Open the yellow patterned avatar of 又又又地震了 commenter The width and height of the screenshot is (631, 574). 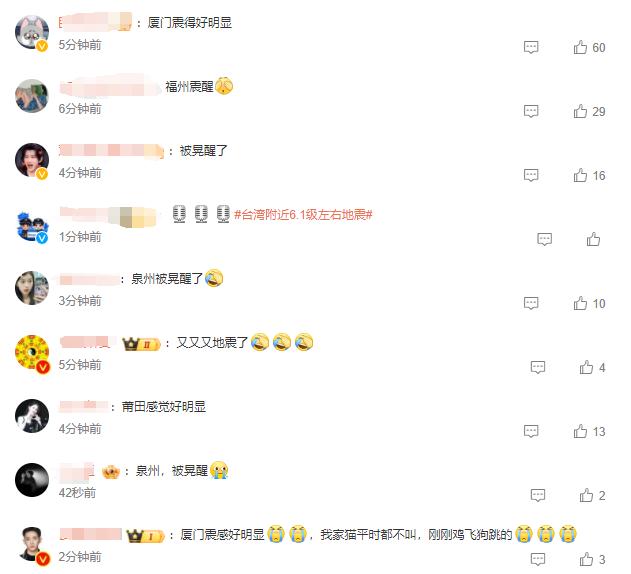coord(32,352)
